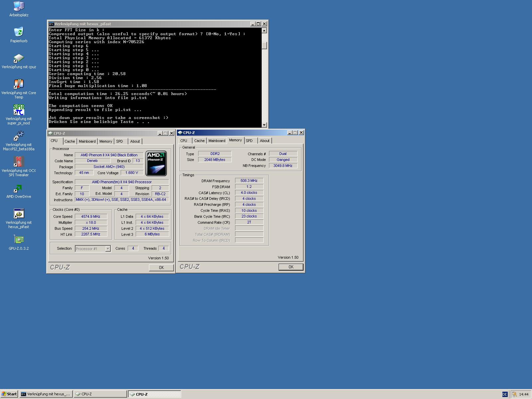
Task: Click the system tray icon beside the clock
Action: coord(514,394)
